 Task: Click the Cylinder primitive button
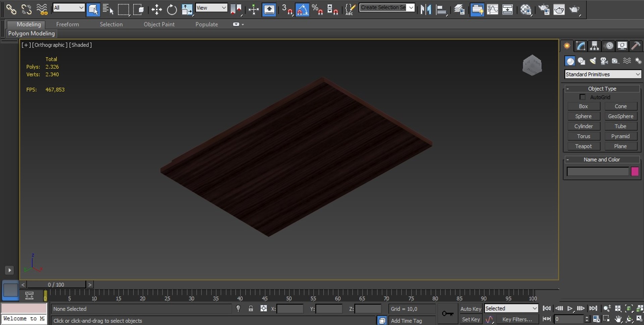pos(584,126)
